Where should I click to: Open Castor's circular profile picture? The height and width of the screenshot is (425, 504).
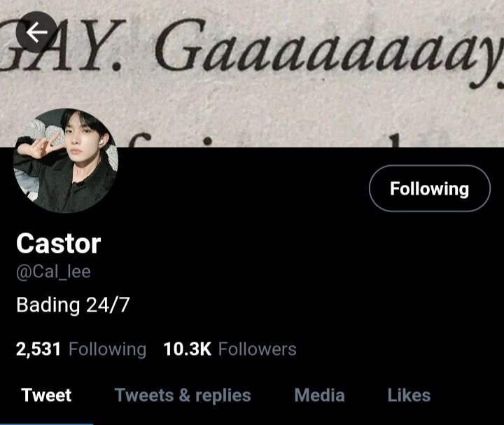tap(66, 160)
